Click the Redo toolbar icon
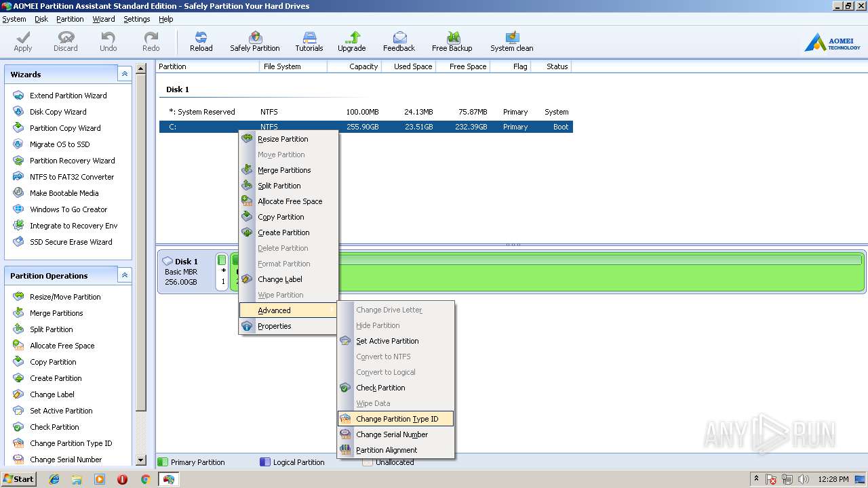This screenshot has width=868, height=488. pyautogui.click(x=151, y=41)
